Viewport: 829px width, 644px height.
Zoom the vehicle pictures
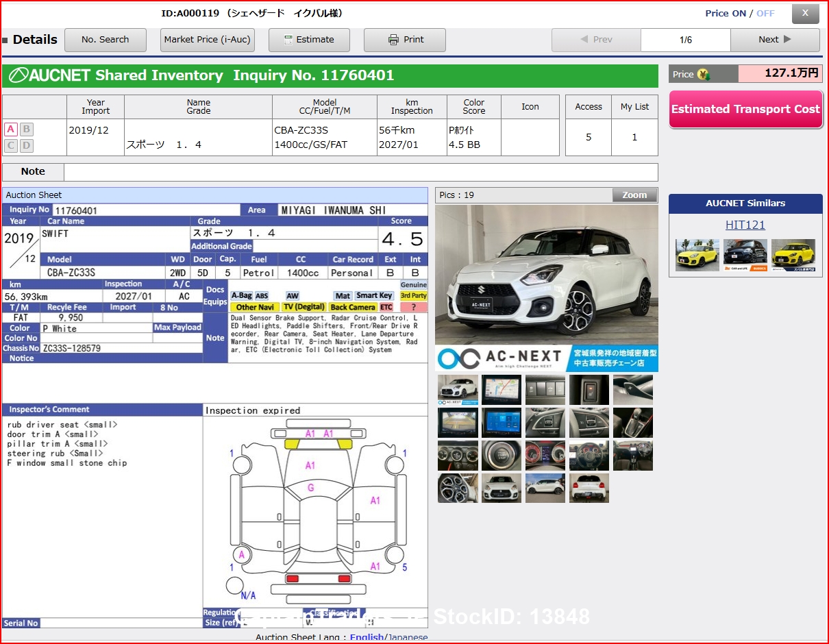tap(634, 195)
